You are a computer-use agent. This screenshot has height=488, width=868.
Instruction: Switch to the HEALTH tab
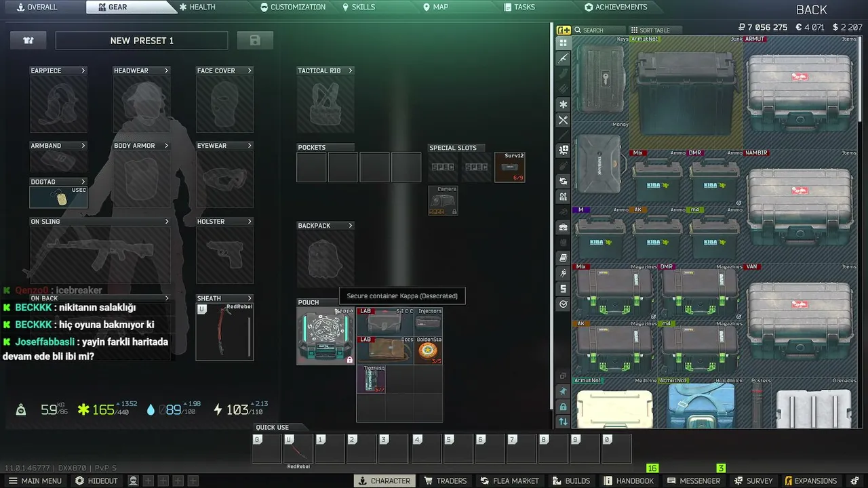pyautogui.click(x=197, y=7)
